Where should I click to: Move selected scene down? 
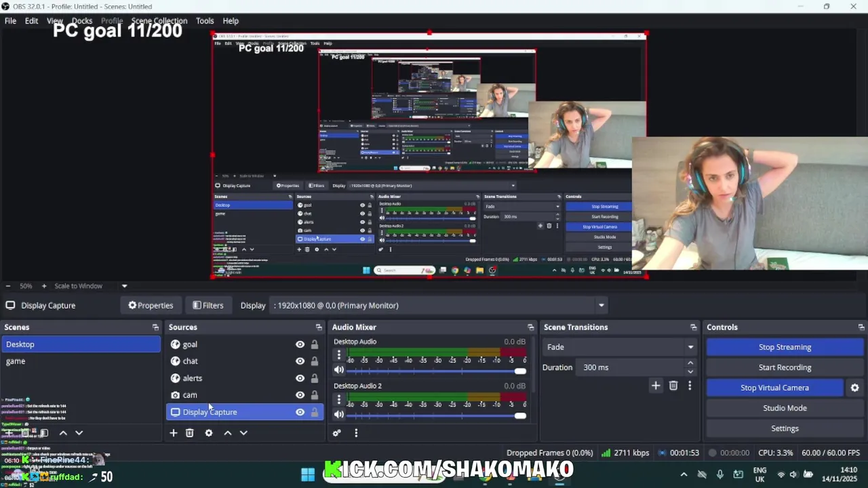tap(79, 433)
